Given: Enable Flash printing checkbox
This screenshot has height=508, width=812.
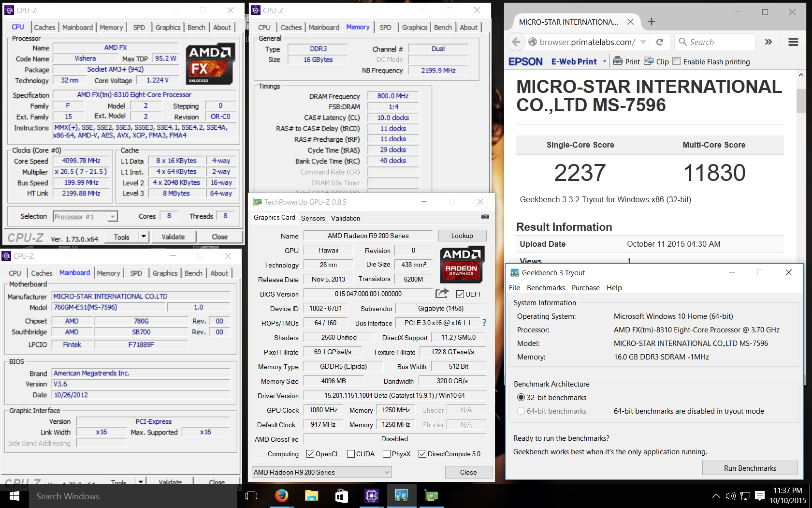Looking at the screenshot, I should [677, 61].
